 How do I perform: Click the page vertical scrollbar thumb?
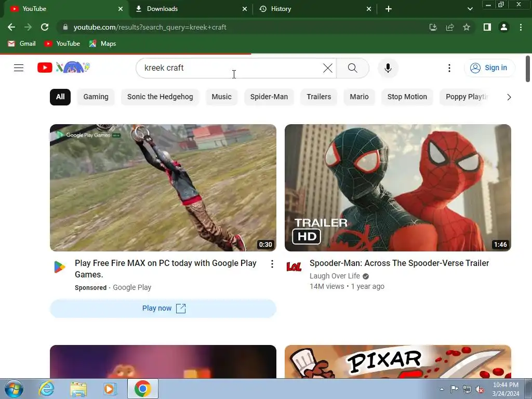tap(528, 69)
